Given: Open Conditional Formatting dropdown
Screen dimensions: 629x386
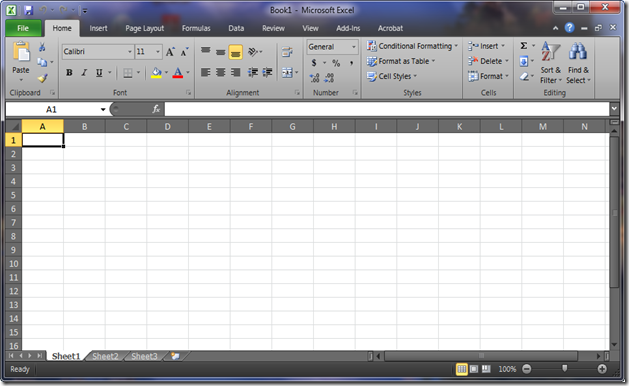Looking at the screenshot, I should (412, 46).
